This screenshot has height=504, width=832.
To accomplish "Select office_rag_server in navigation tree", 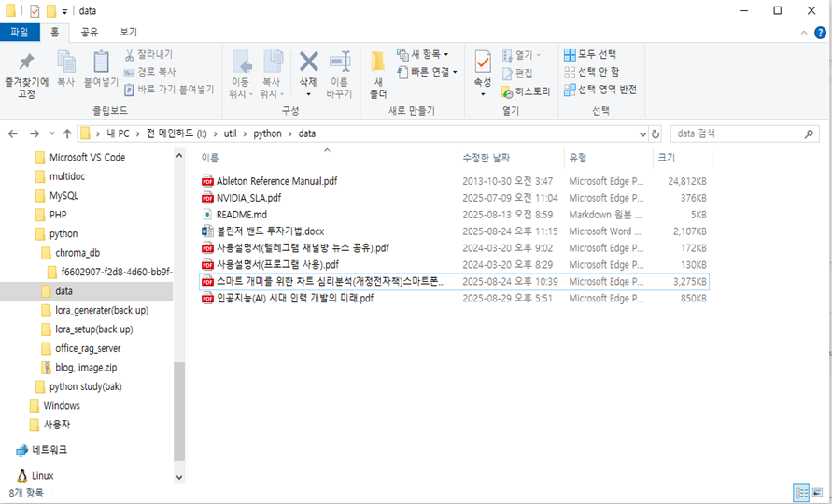I will [88, 348].
